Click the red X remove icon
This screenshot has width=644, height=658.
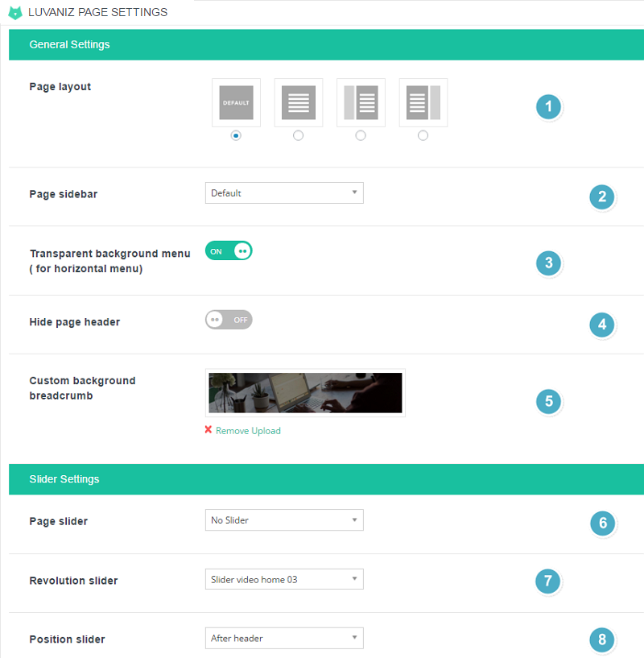[x=208, y=429]
